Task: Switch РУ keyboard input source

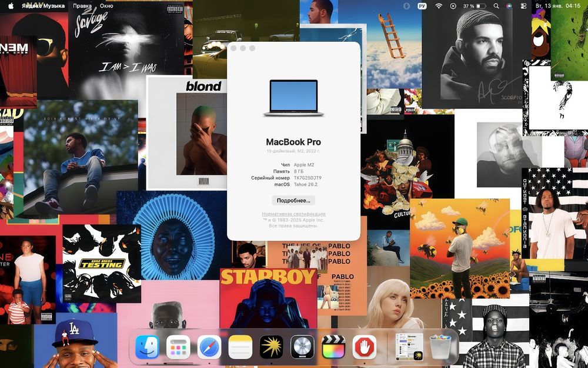Action: coord(422,6)
